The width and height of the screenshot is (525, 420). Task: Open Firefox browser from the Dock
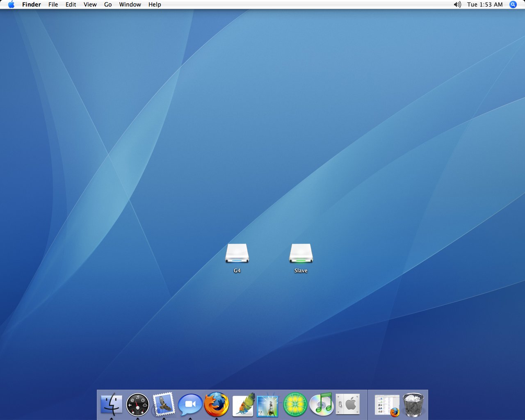217,404
